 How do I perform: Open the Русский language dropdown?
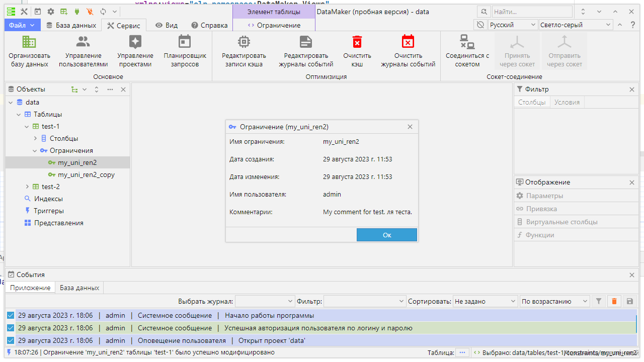coord(513,25)
